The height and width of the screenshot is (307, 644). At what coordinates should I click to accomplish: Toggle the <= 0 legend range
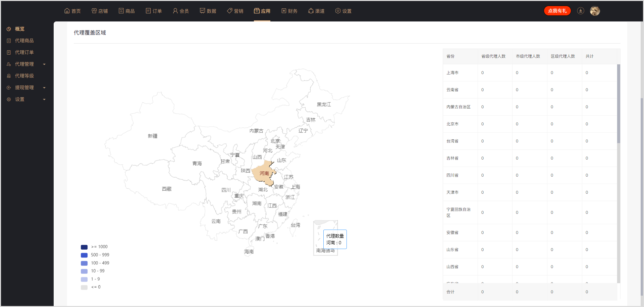(91, 287)
